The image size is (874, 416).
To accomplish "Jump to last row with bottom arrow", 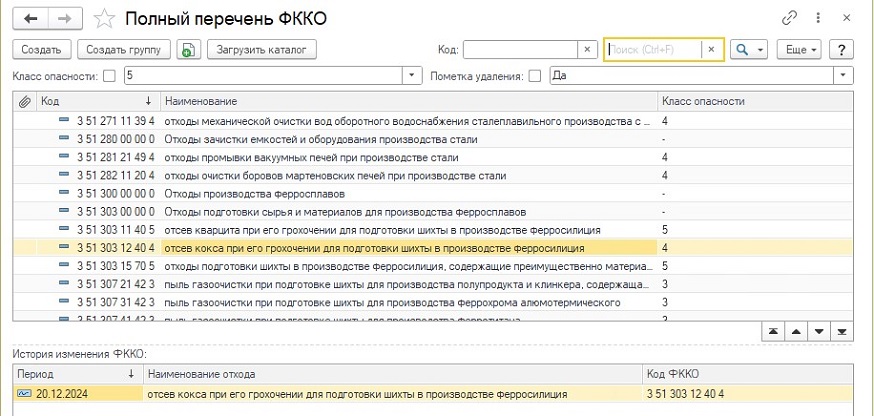I will pos(843,330).
